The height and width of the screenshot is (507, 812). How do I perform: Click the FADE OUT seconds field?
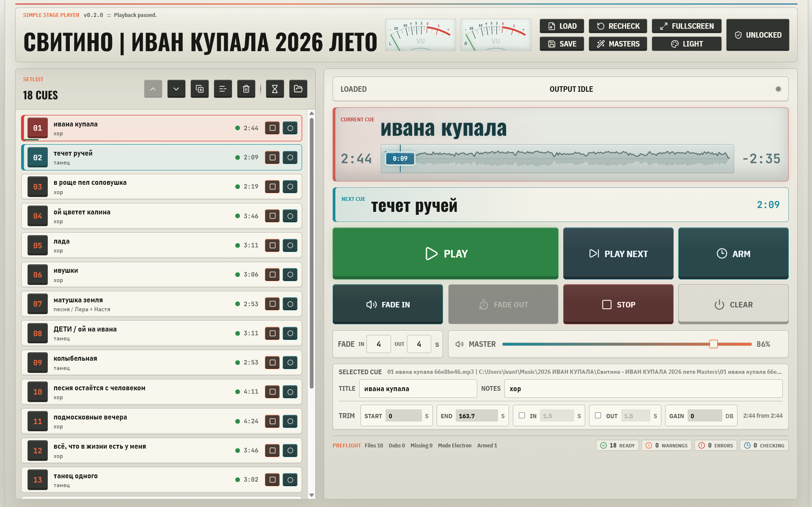click(419, 344)
